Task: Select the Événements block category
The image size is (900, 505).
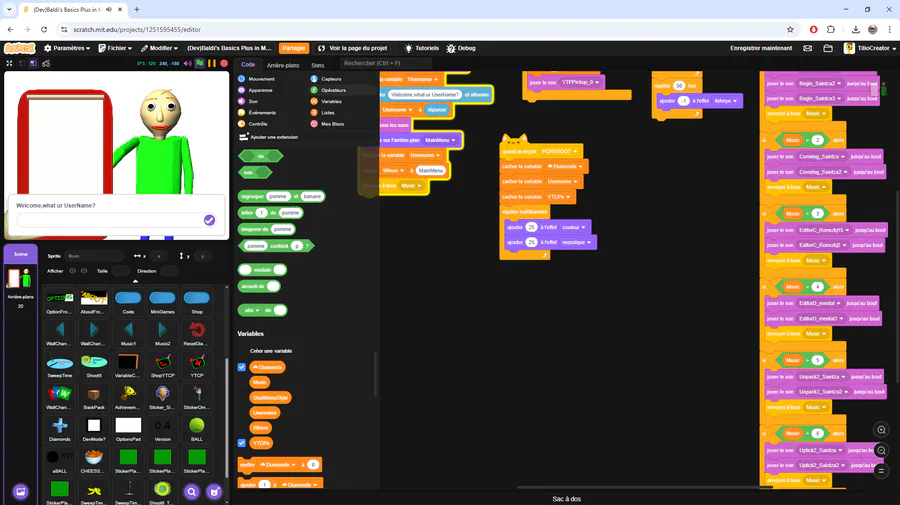Action: click(x=257, y=112)
